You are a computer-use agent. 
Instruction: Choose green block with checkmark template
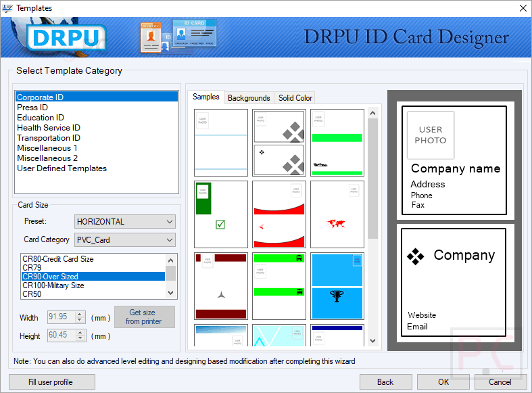click(221, 214)
